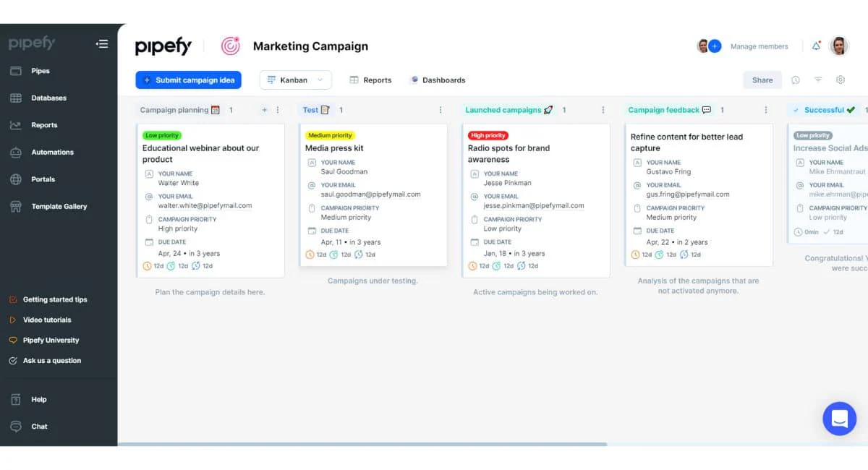Click the Portals globe icon

coord(15,179)
